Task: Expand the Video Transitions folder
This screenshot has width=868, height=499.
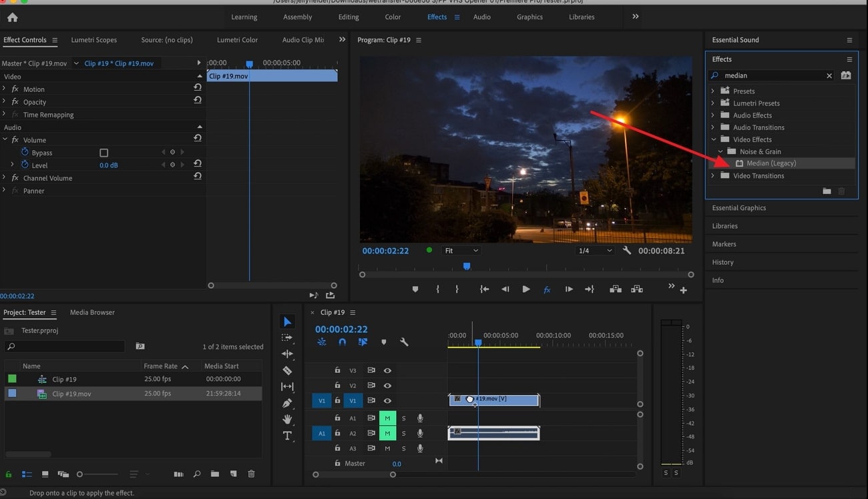Action: tap(712, 175)
